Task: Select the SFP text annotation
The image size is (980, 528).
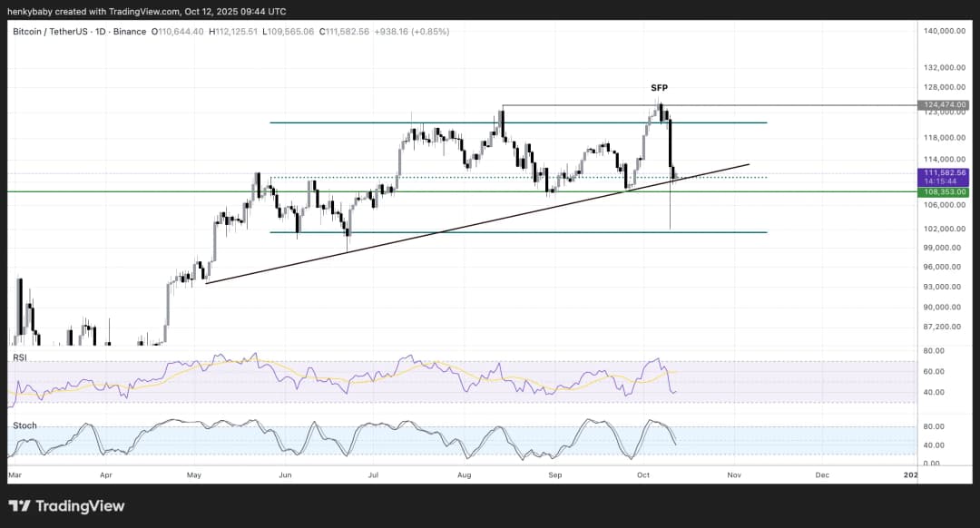Action: coord(659,87)
